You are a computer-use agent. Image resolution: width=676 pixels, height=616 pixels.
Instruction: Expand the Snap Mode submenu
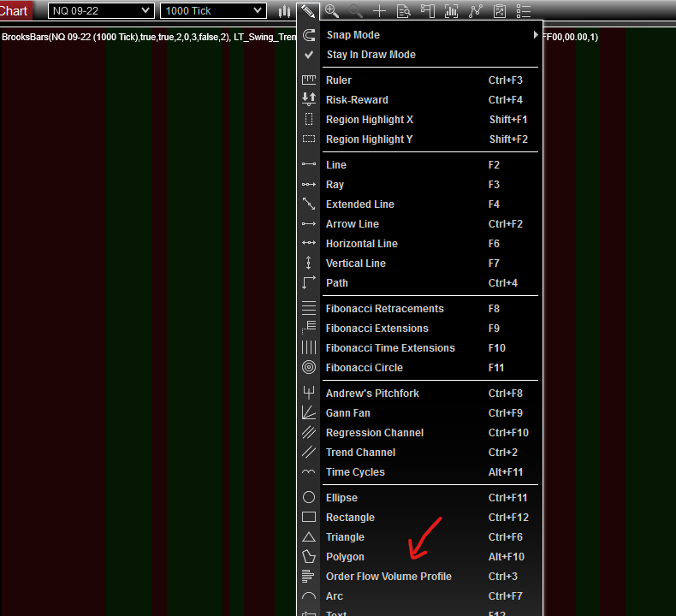tap(419, 35)
